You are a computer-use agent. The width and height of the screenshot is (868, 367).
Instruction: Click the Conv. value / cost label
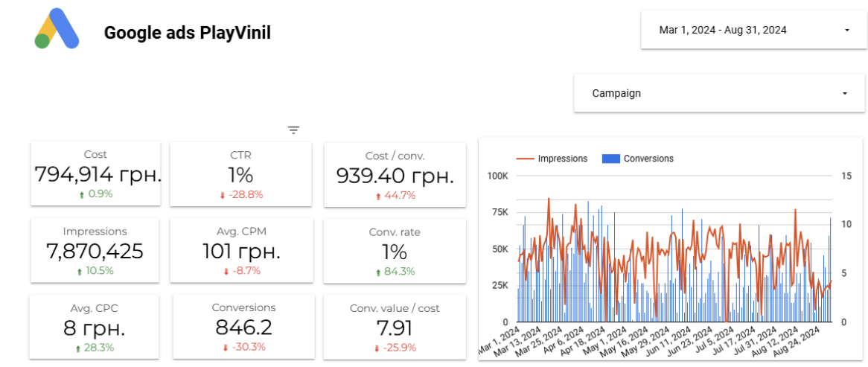pyautogui.click(x=395, y=308)
